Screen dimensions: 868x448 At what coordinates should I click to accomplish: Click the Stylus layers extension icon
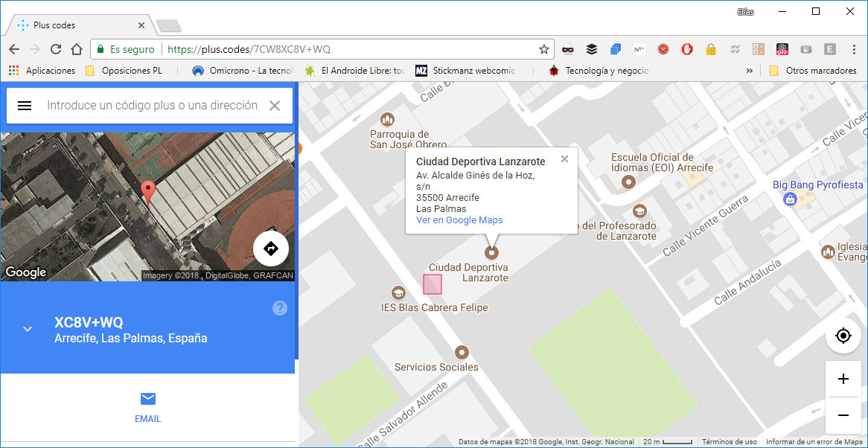coord(591,49)
